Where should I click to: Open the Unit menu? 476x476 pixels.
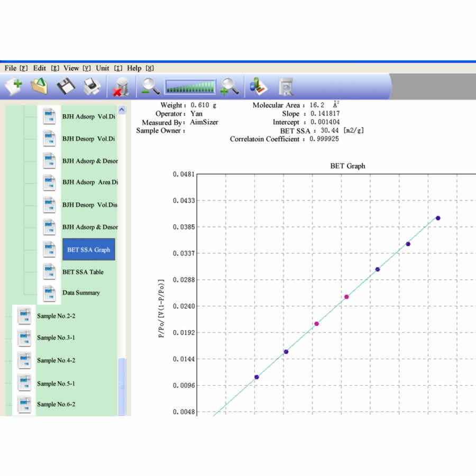(x=109, y=68)
